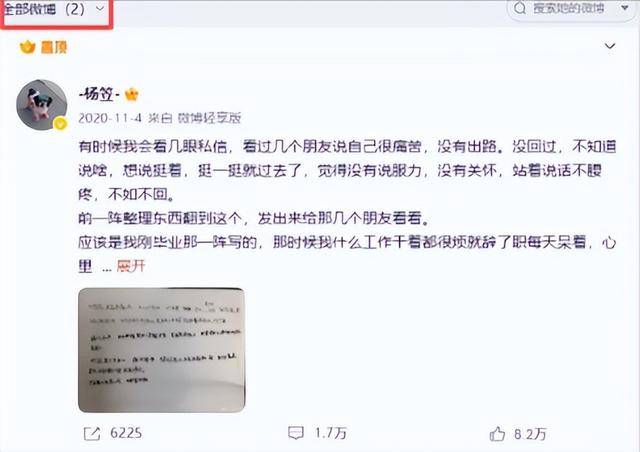Expand full post text with 展开
This screenshot has width=640, height=452.
coord(131,266)
